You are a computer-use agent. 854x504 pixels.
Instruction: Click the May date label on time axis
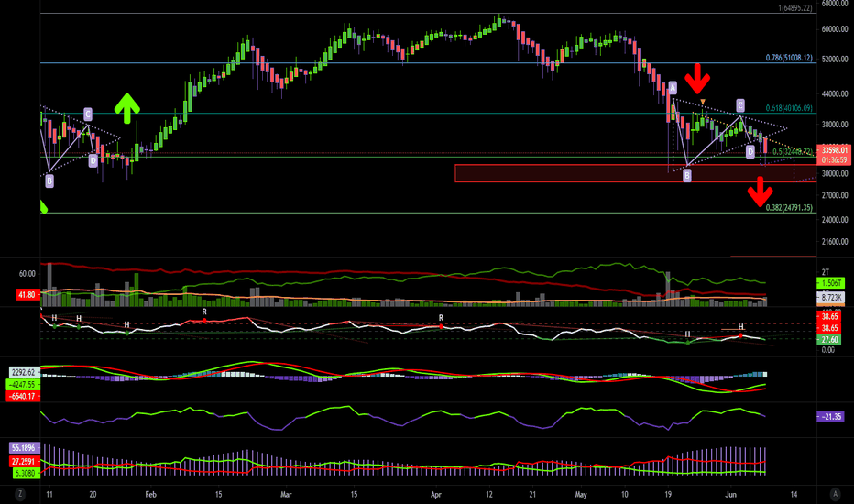[581, 495]
